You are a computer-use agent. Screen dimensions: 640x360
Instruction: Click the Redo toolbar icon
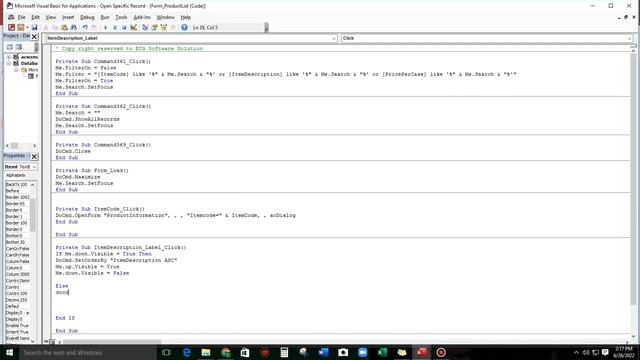(x=94, y=27)
